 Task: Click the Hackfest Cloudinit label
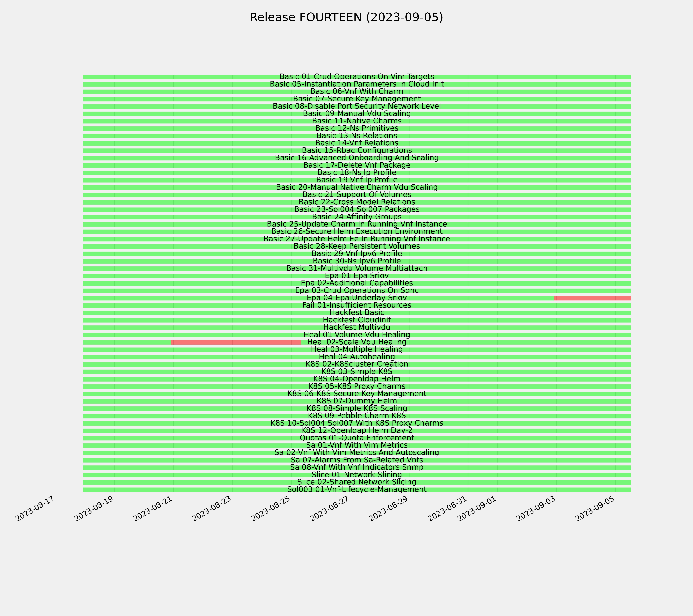coord(357,320)
